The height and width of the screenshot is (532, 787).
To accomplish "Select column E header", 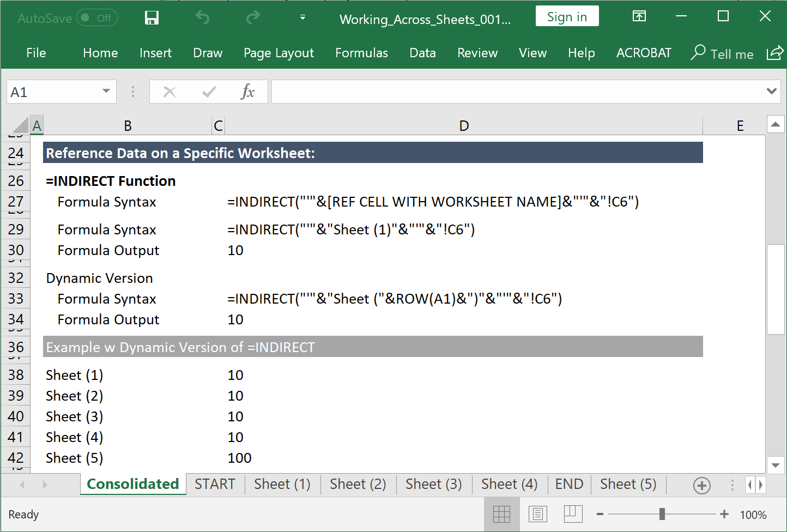I will 740,126.
